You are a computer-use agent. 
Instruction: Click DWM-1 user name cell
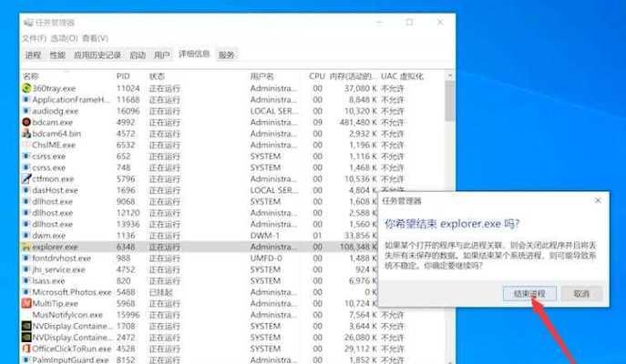(x=265, y=235)
